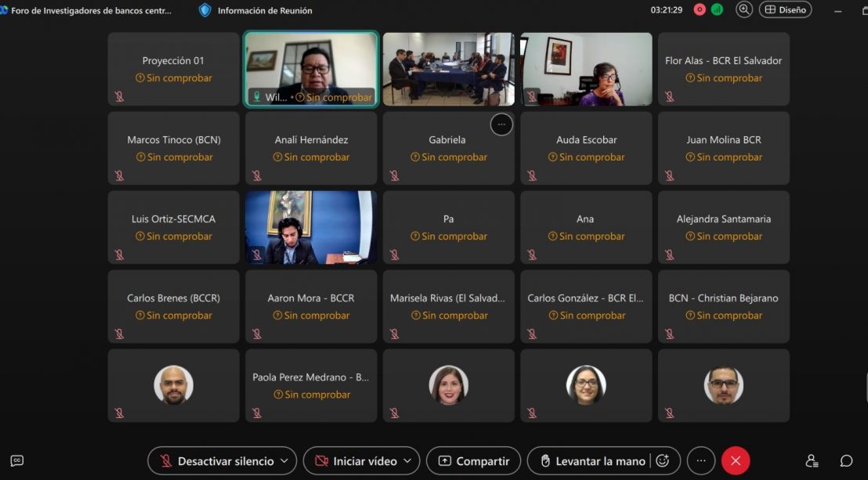This screenshot has width=868, height=480.
Task: Click muted mic icon on Alejandra Santamaria tile
Action: [669, 254]
